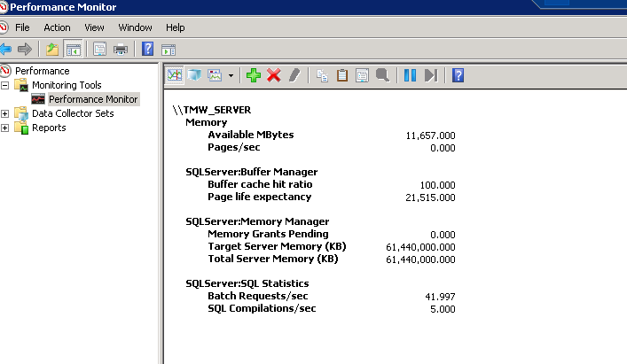The image size is (627, 364).
Task: Click the Update Data step-forward icon
Action: (x=431, y=75)
